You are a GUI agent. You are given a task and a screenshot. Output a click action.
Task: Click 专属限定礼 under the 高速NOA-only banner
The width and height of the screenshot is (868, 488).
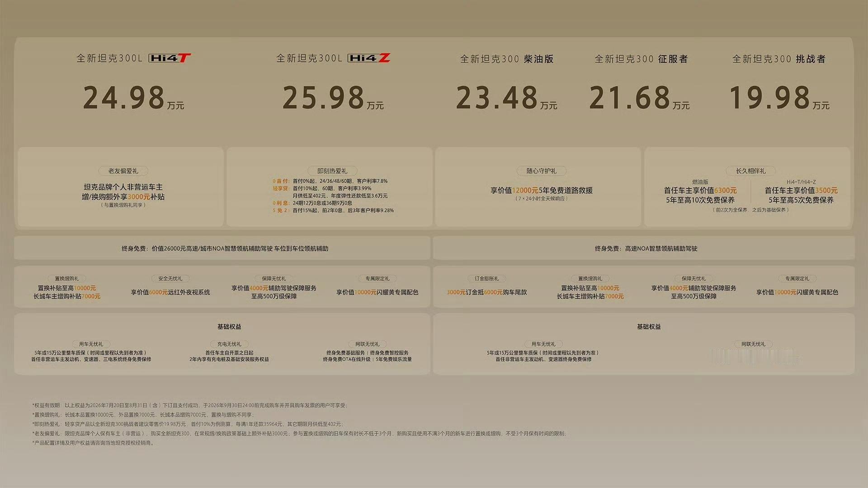coord(797,279)
